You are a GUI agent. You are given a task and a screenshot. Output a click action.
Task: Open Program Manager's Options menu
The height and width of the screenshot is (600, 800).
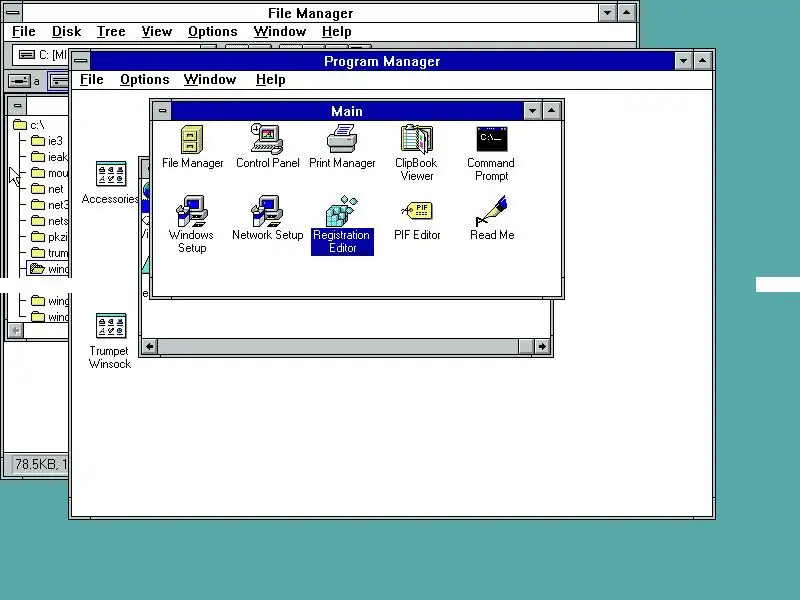144,80
